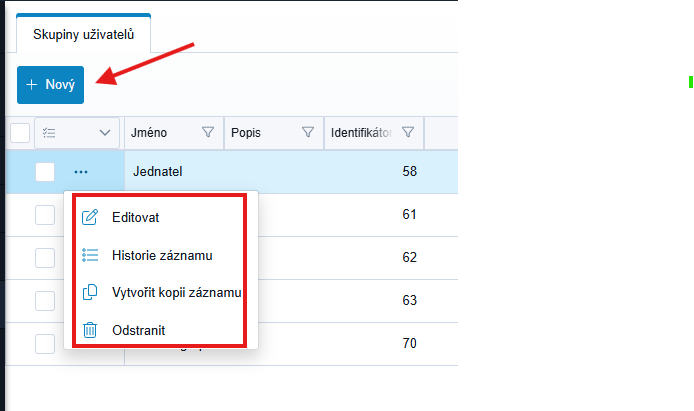Tick the select-all checkbox in table header
Image resolution: width=694 pixels, height=411 pixels.
pyautogui.click(x=20, y=132)
